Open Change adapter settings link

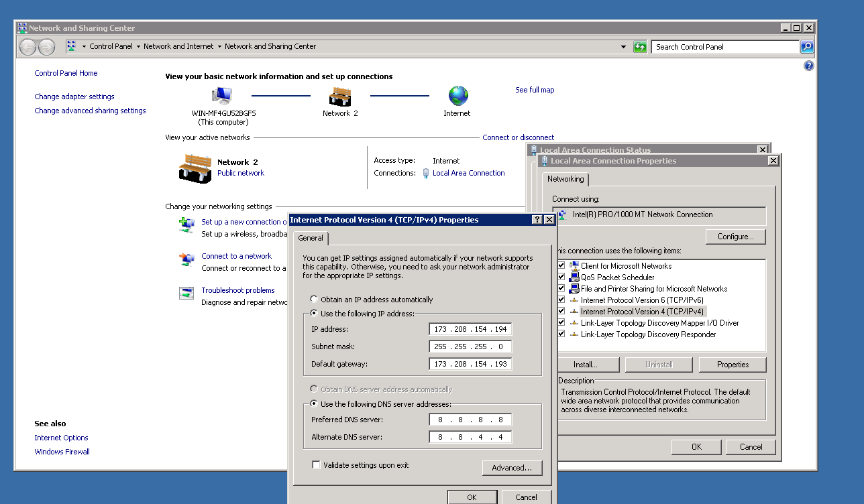[x=74, y=97]
